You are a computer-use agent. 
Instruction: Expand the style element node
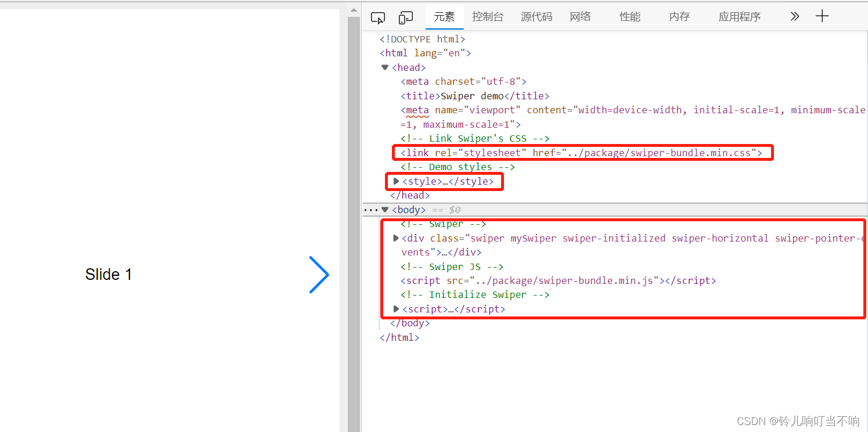[x=397, y=182]
